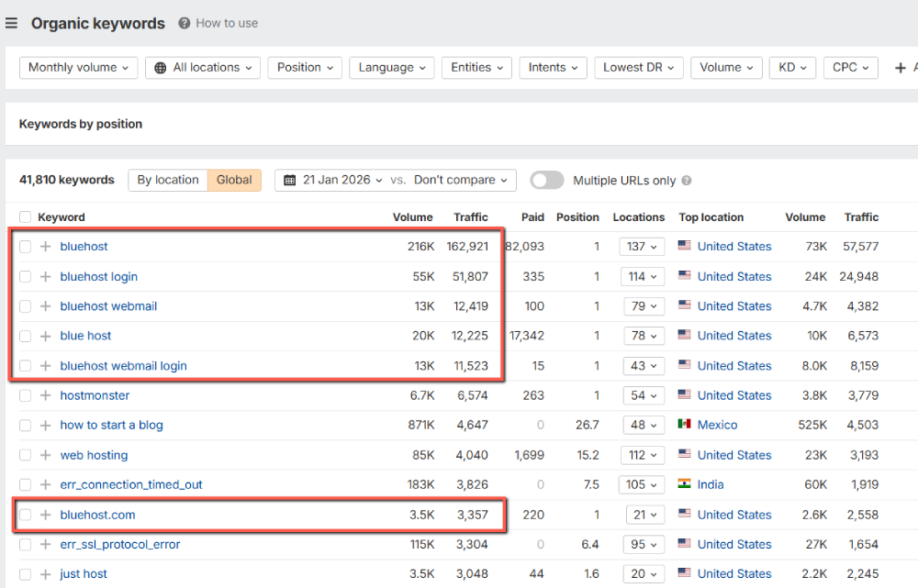Click the plus icon beside bluehost webmail
This screenshot has height=588, width=918.
43,305
